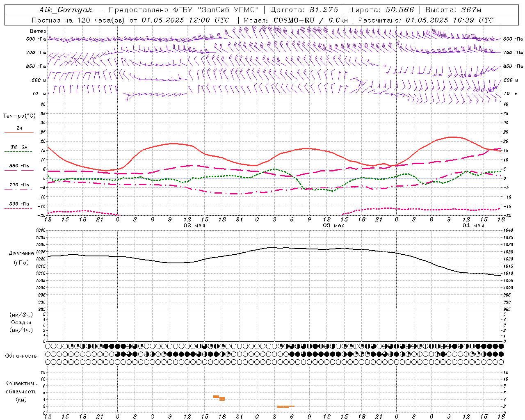Screen dimensions: 525x420
Task: Click the 850 гПа temperature legend entry
Action: tap(19, 166)
